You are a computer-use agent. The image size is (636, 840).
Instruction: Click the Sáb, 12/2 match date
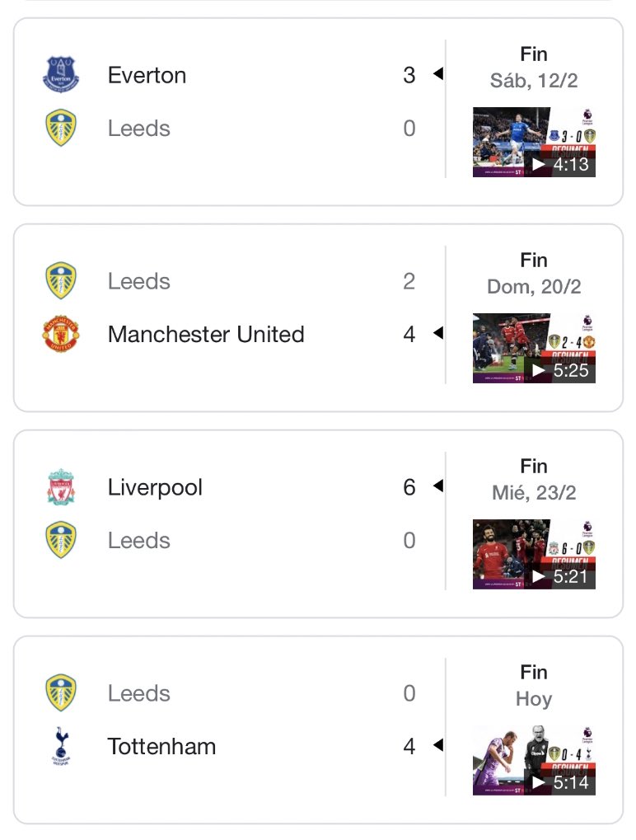[x=534, y=81]
